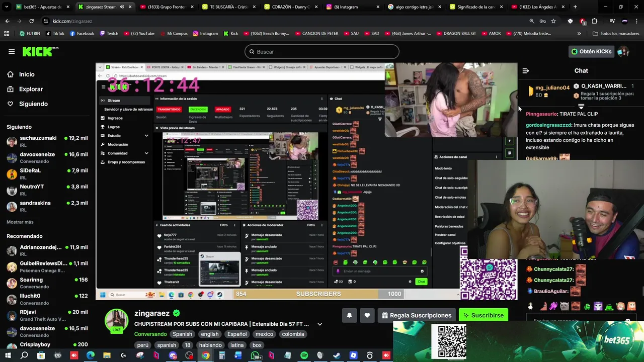Open SiDeRaL followed channel

click(x=47, y=174)
